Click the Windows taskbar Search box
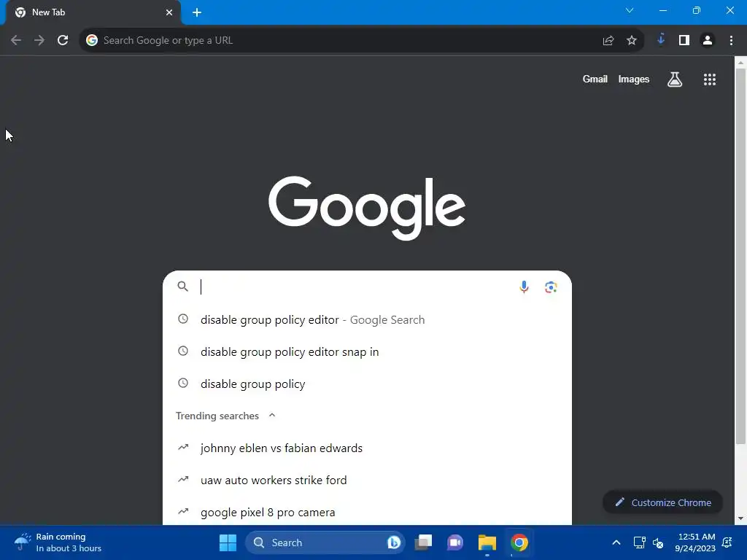 [324, 542]
